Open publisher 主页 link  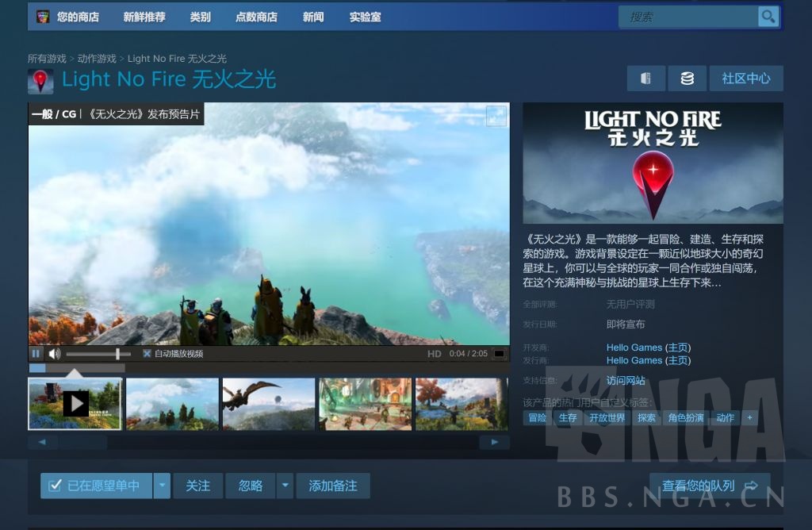click(x=678, y=360)
